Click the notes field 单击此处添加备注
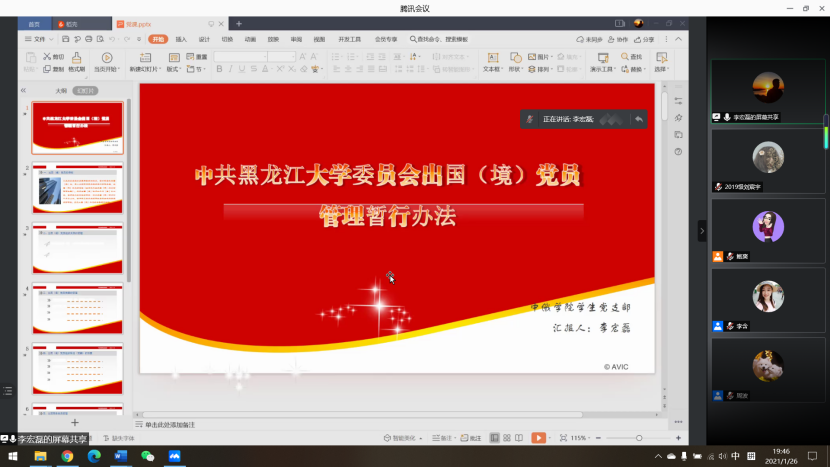 coord(170,425)
